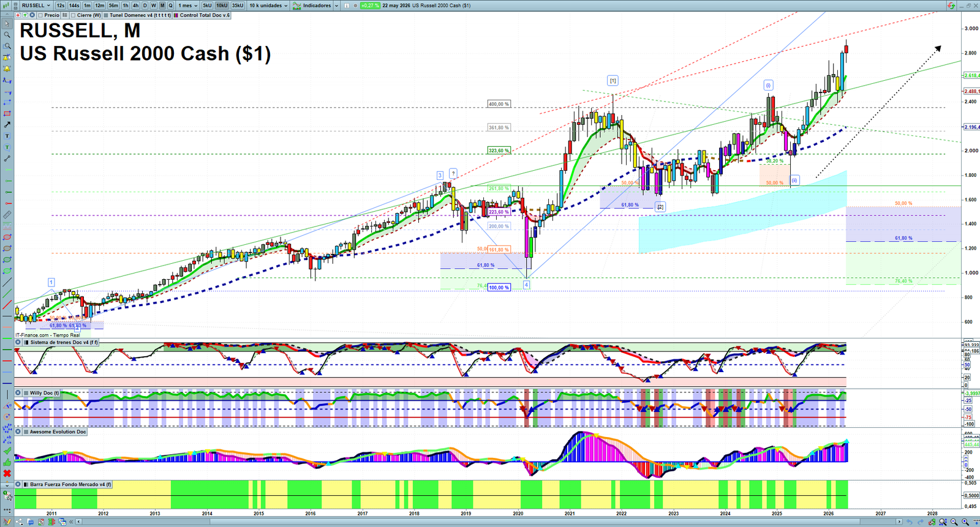Click the refresh icon at top right
980x527 pixels.
point(951,6)
